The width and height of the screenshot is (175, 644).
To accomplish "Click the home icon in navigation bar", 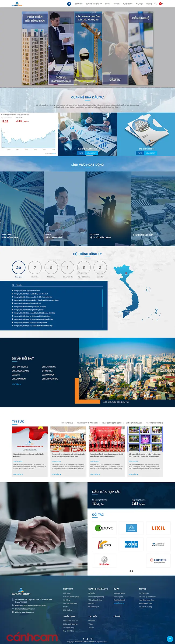I will pos(69,4).
